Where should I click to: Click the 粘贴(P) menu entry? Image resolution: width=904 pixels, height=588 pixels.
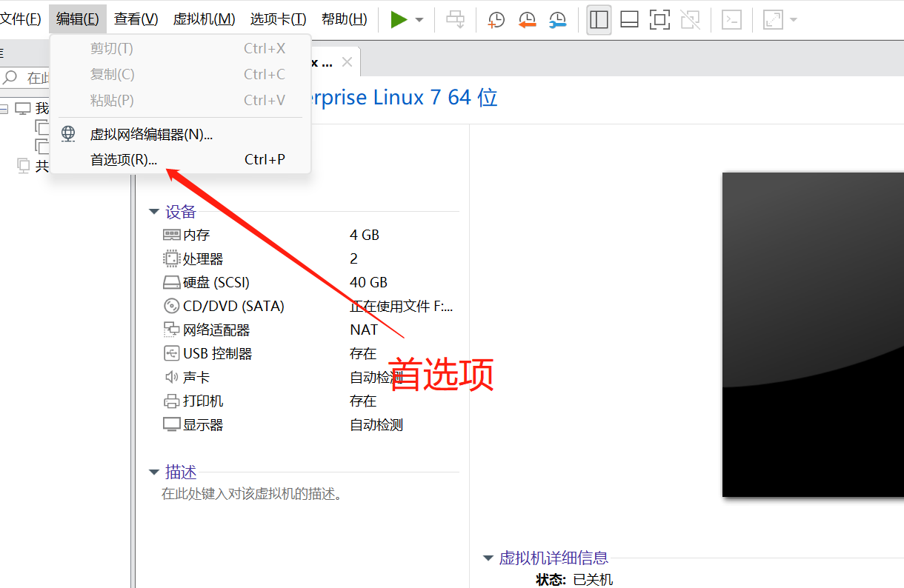click(180, 100)
